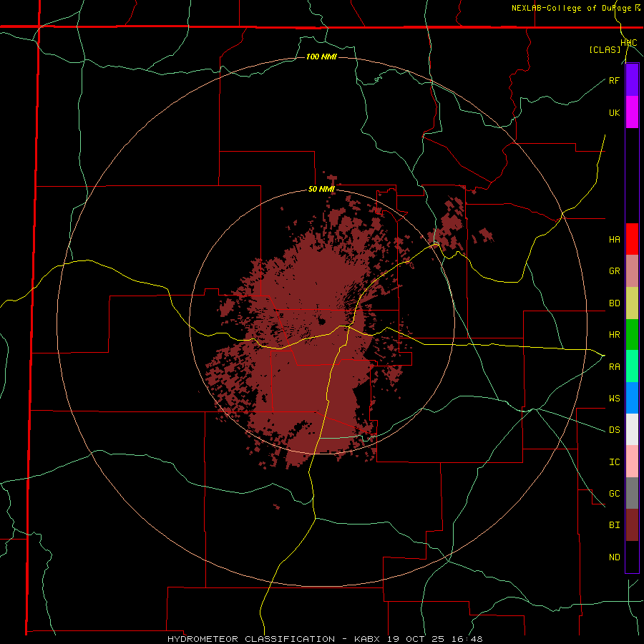
Task: Click the BI legend label
Action: pos(614,525)
